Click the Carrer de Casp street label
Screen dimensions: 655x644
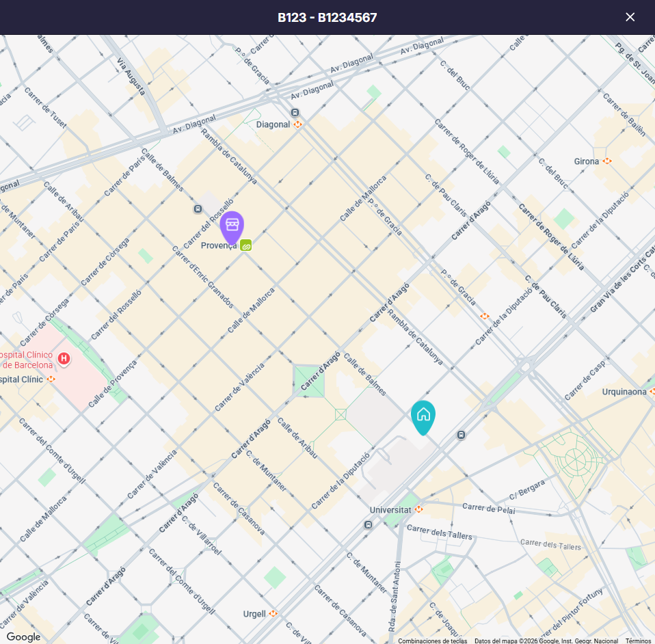pos(585,381)
